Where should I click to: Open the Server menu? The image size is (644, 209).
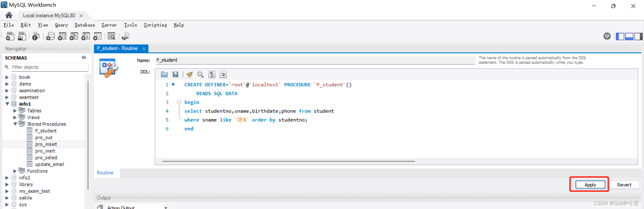click(109, 25)
